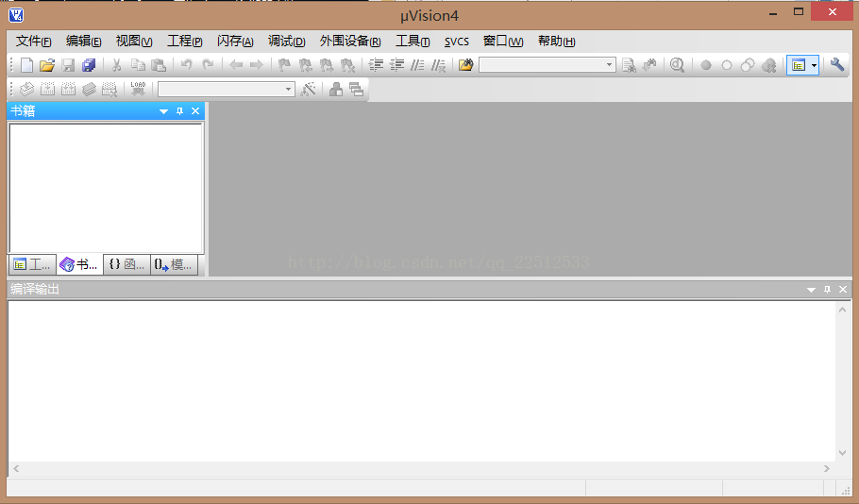Open the 工具(T) menu
859x504 pixels.
coord(413,42)
